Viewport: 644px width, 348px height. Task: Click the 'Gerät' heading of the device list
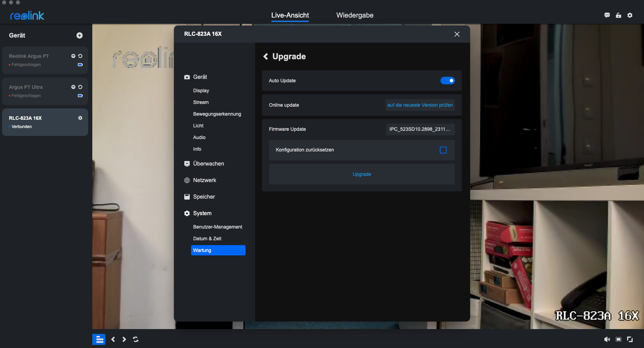point(17,35)
